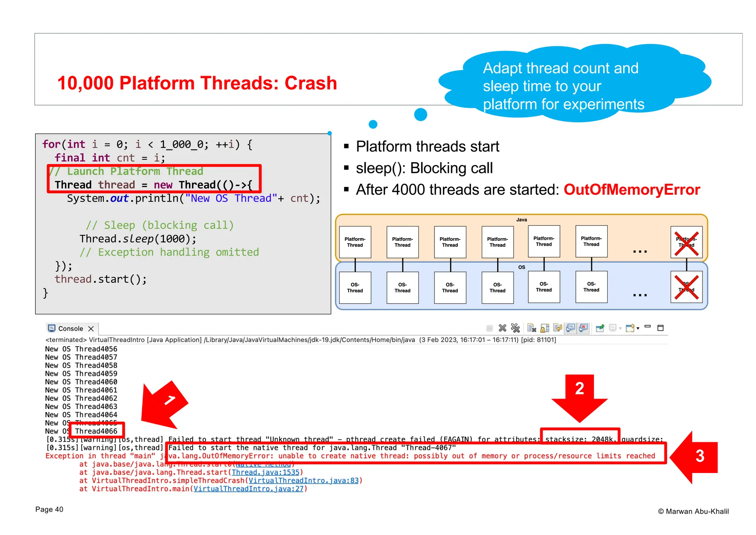Pin the Console view
The height and width of the screenshot is (535, 756).
pyautogui.click(x=600, y=328)
